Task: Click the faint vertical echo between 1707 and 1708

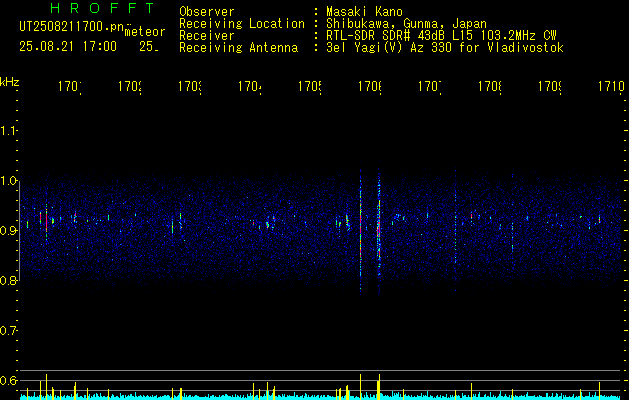Action: click(x=455, y=229)
